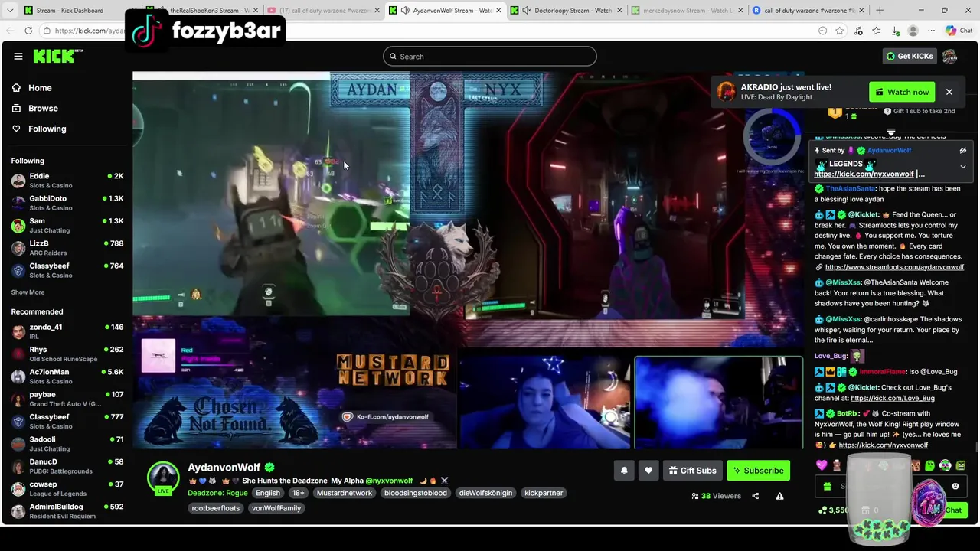The height and width of the screenshot is (551, 980).
Task: Open the hamburger sidebar menu
Action: tap(18, 56)
